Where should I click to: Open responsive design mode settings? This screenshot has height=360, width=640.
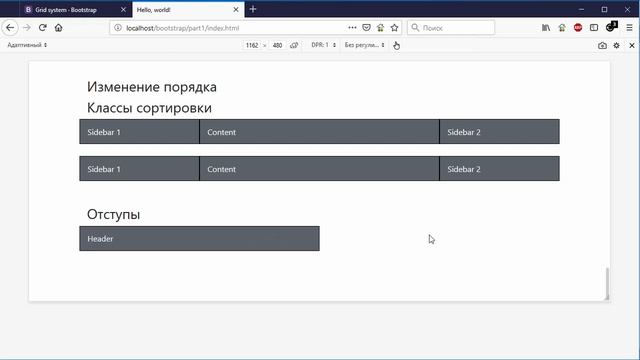pos(616,45)
